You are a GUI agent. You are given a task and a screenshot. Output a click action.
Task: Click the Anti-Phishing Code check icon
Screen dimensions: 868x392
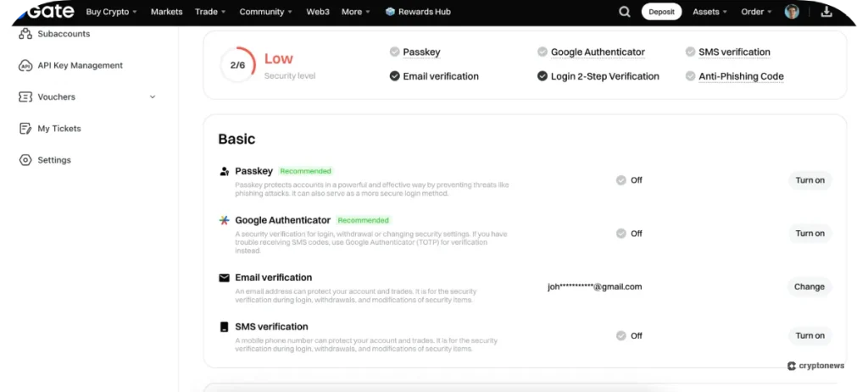690,76
